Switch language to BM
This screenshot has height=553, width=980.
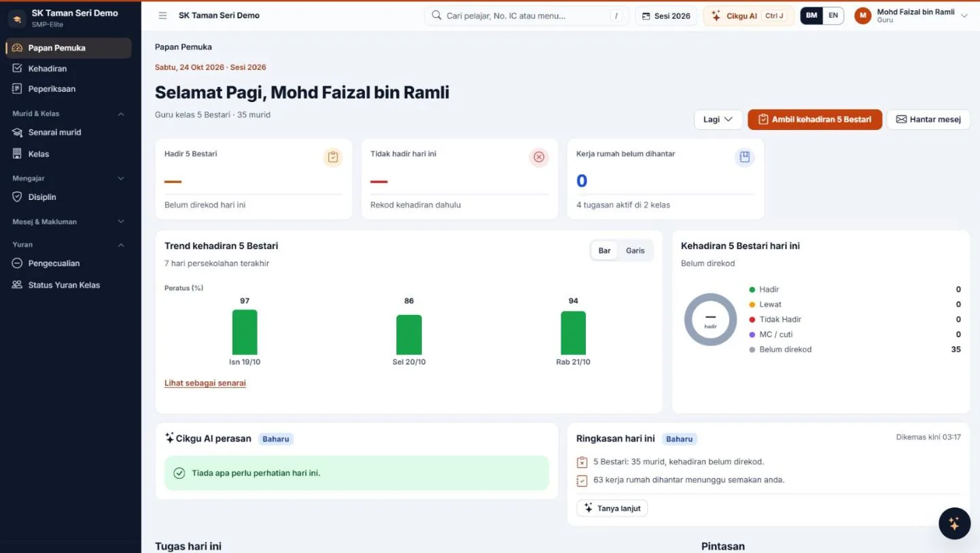(811, 16)
